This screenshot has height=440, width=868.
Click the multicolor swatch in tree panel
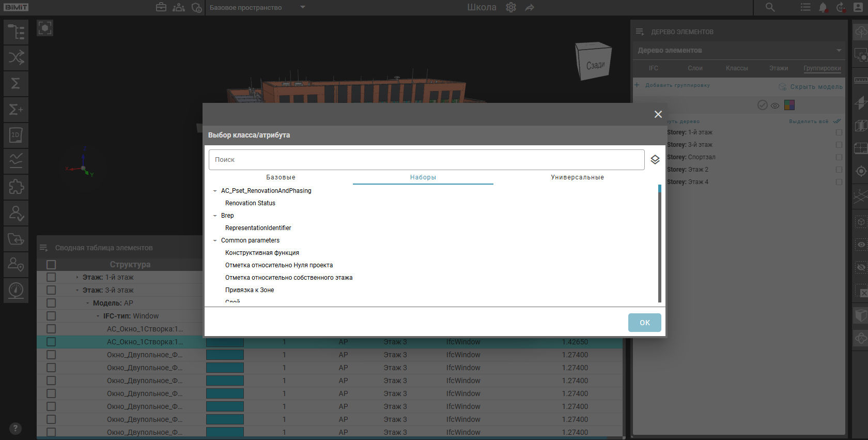click(x=789, y=105)
